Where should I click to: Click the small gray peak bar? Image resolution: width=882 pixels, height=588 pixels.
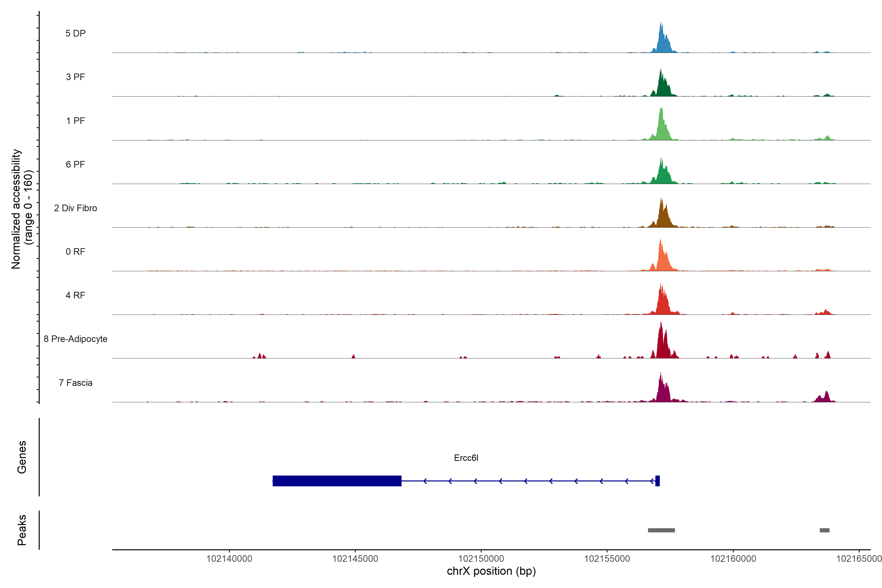click(x=824, y=530)
